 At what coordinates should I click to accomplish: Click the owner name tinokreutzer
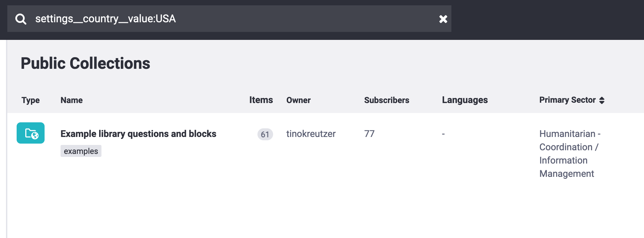[311, 134]
